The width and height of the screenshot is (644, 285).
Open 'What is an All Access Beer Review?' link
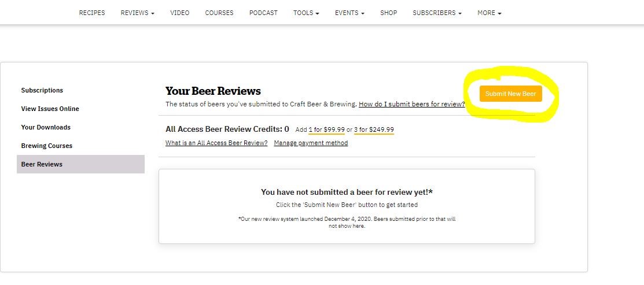click(216, 143)
